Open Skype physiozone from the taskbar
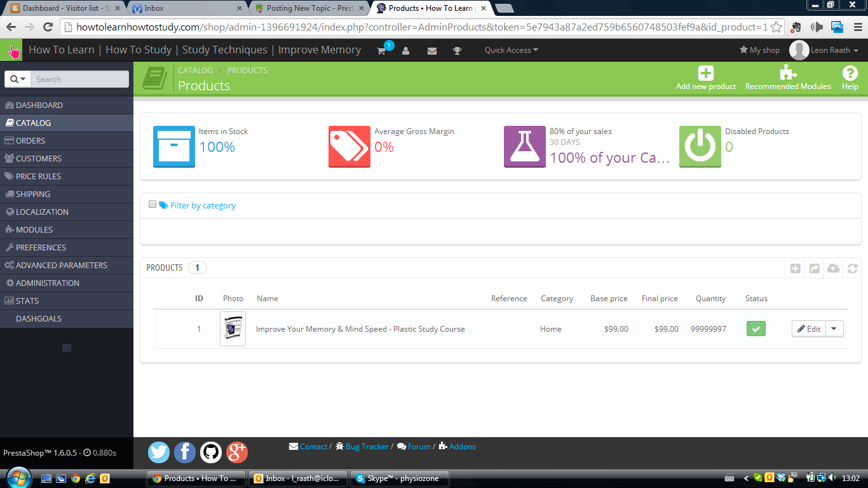 pos(400,478)
